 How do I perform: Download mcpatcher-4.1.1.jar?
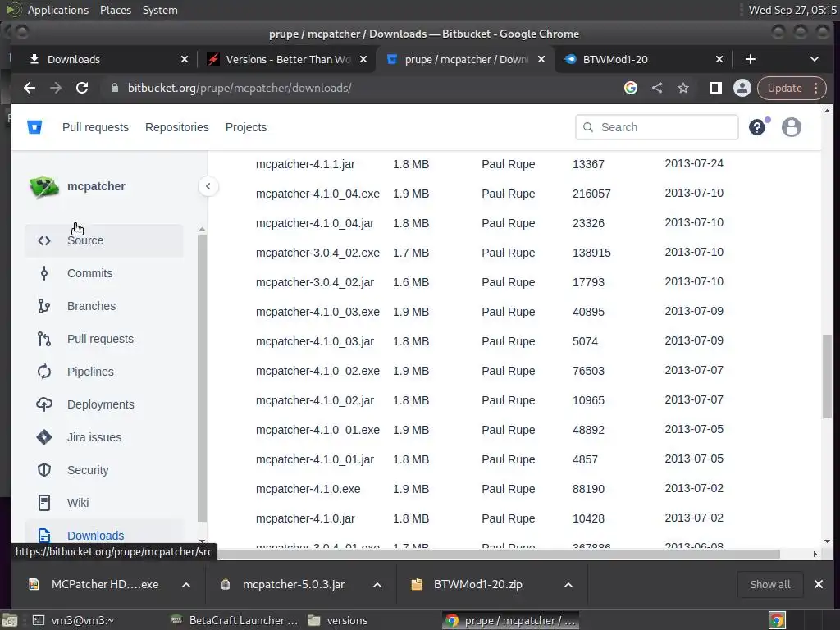click(305, 164)
